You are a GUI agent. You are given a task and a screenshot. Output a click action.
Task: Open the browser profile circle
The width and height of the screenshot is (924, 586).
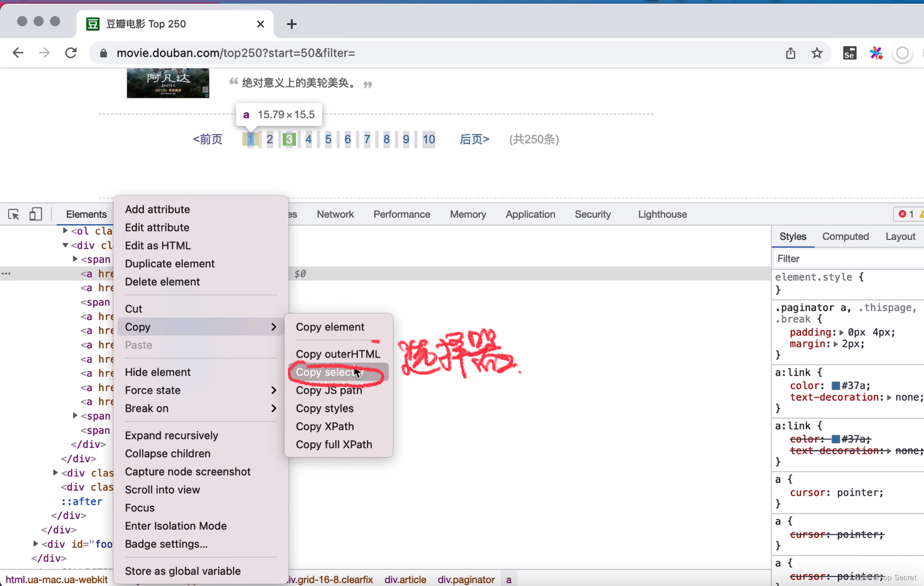pyautogui.click(x=903, y=53)
